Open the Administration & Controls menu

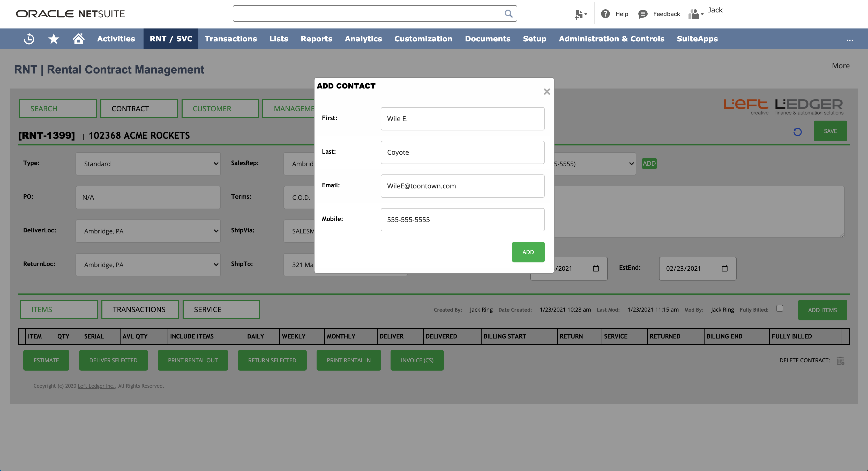click(x=612, y=39)
